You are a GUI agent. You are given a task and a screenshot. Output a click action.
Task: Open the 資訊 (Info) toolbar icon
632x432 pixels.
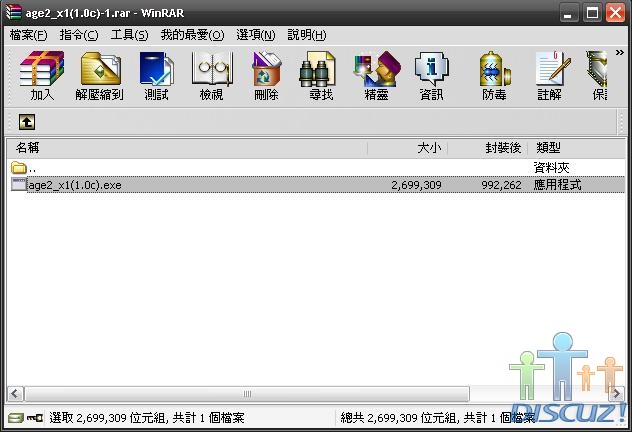click(432, 76)
